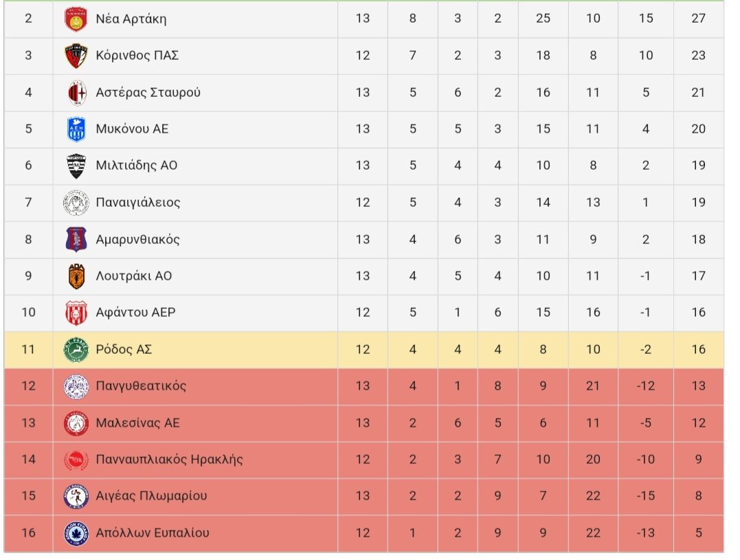The height and width of the screenshot is (560, 740).
Task: Click the Μυκόνου ΑΕ blue badge
Action: tap(76, 129)
